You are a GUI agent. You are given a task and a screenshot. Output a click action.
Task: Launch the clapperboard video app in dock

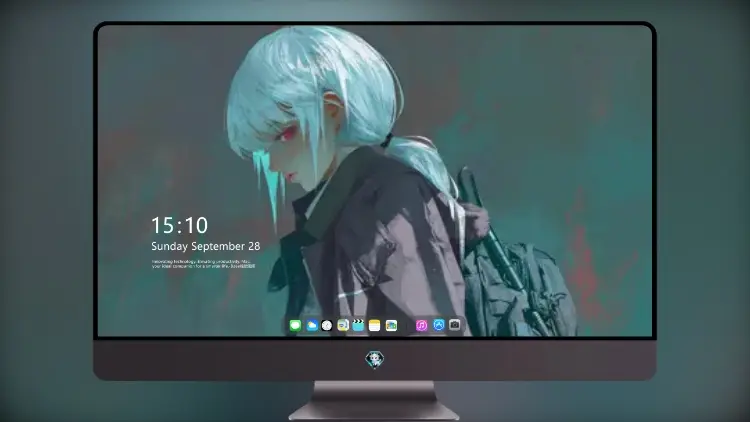pyautogui.click(x=358, y=326)
